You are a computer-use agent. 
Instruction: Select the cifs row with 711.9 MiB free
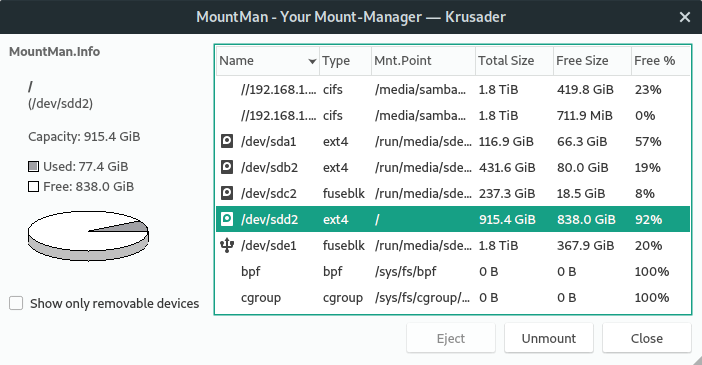coord(453,116)
